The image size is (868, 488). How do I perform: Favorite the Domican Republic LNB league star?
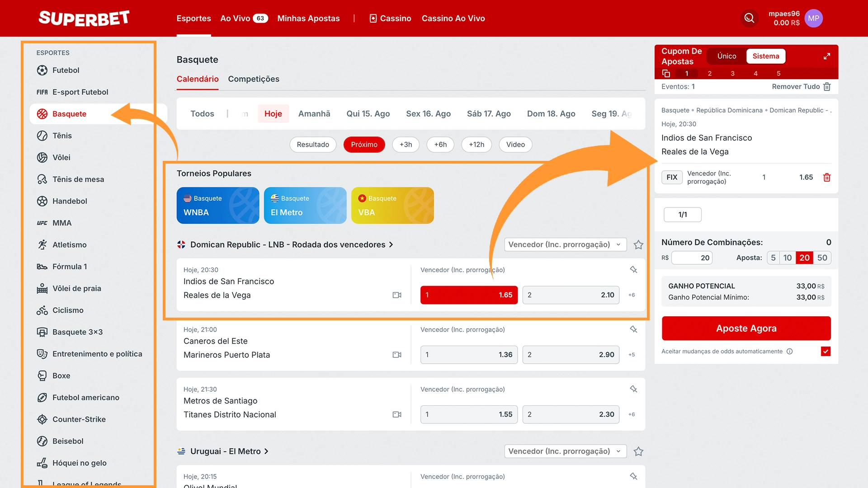point(638,244)
